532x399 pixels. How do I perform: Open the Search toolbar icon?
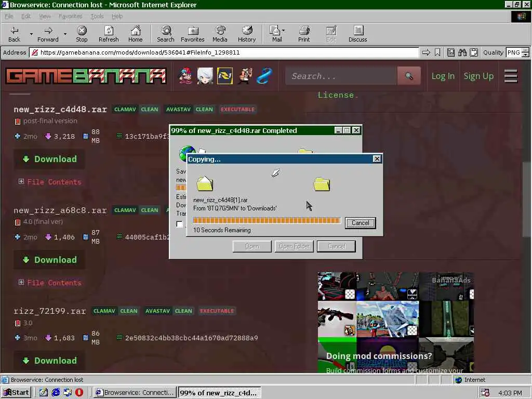tap(166, 34)
